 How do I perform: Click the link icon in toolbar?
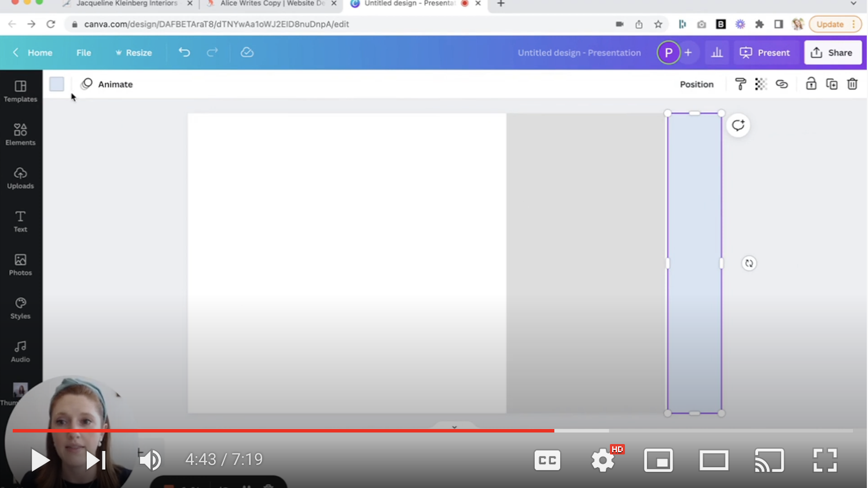[782, 84]
